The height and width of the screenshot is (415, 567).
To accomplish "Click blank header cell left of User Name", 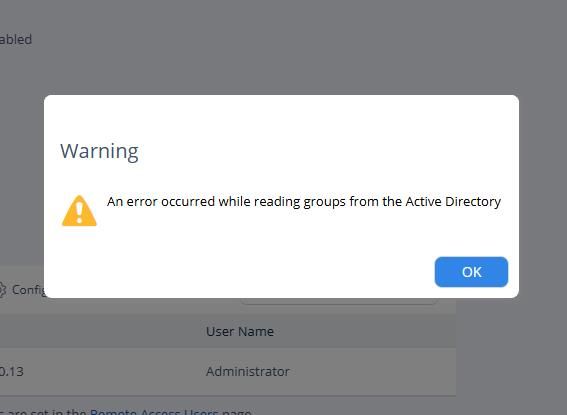I will tap(101, 331).
